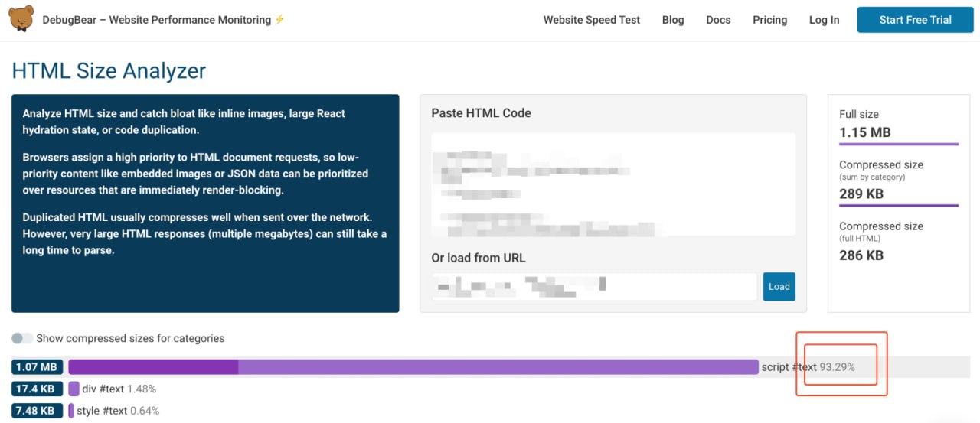
Task: Click the div #text purple bar
Action: pyautogui.click(x=74, y=389)
